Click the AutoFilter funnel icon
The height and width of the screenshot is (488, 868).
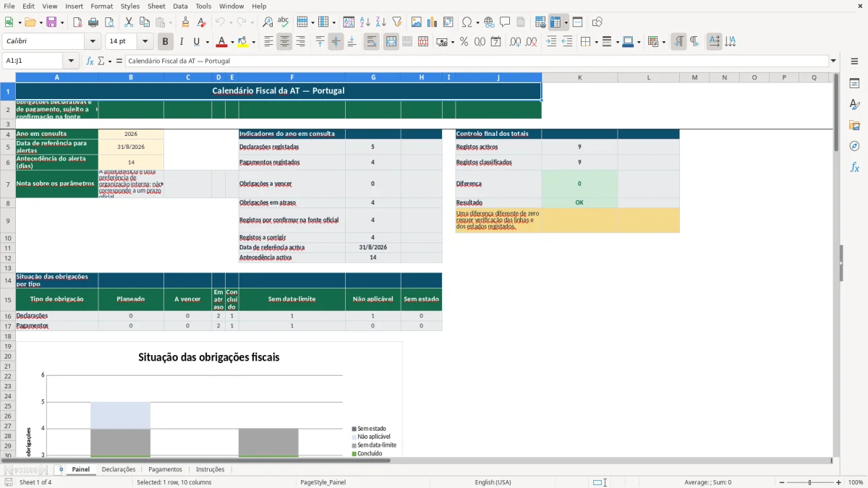[397, 22]
